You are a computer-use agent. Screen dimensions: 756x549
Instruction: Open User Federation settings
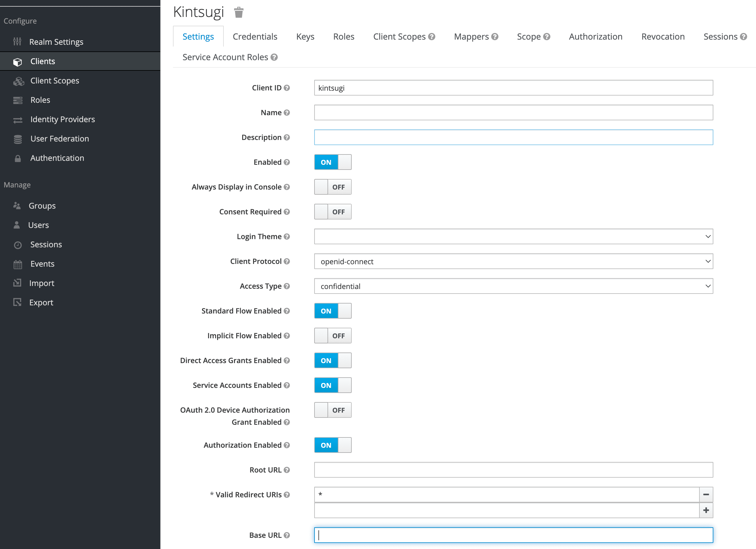(59, 138)
